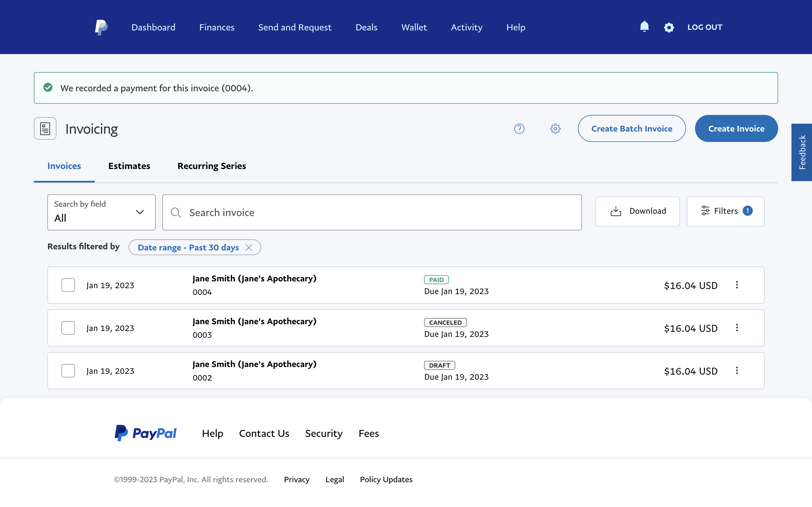Click the invoicing help question mark icon
The image size is (812, 507).
pos(519,129)
